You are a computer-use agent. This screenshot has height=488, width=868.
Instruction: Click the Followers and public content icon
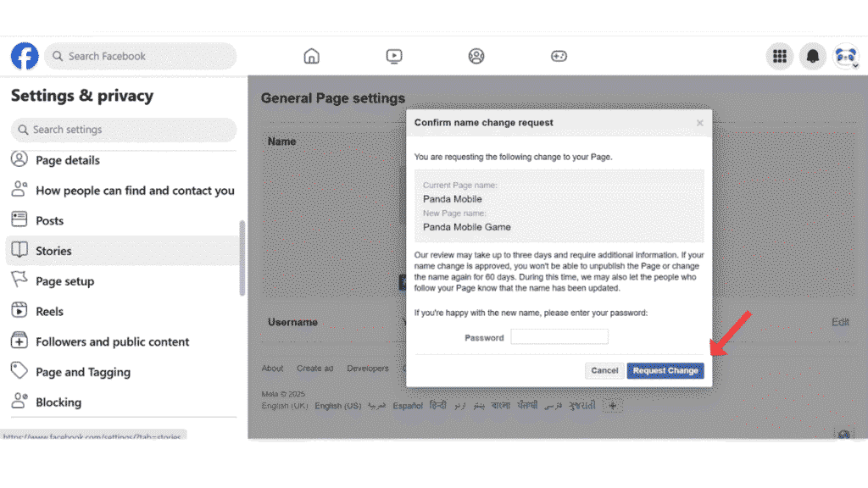pos(19,341)
